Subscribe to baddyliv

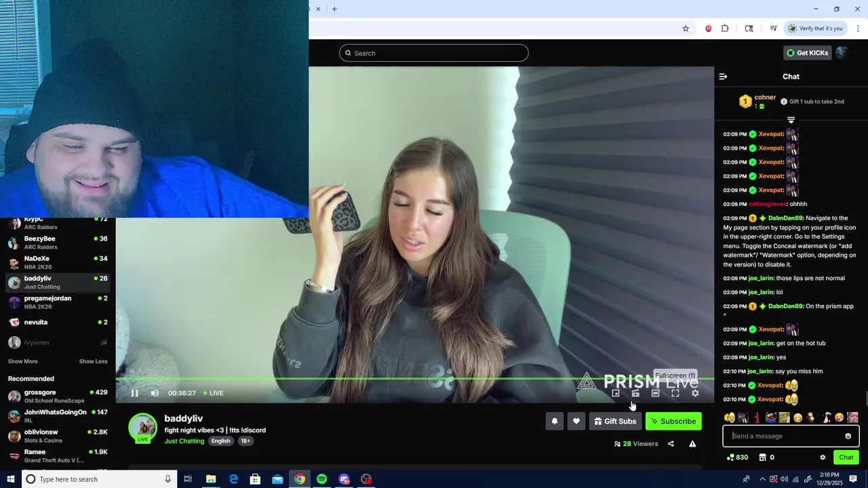[673, 421]
